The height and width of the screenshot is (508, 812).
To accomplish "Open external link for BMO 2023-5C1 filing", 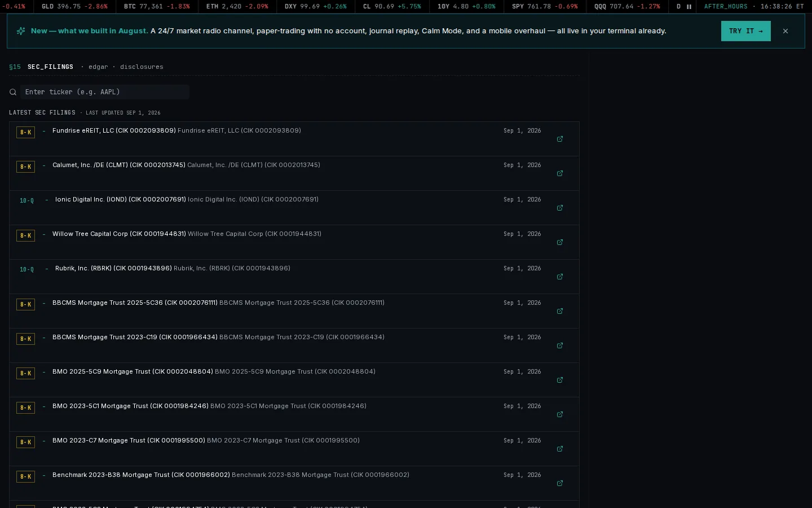I will click(x=560, y=414).
